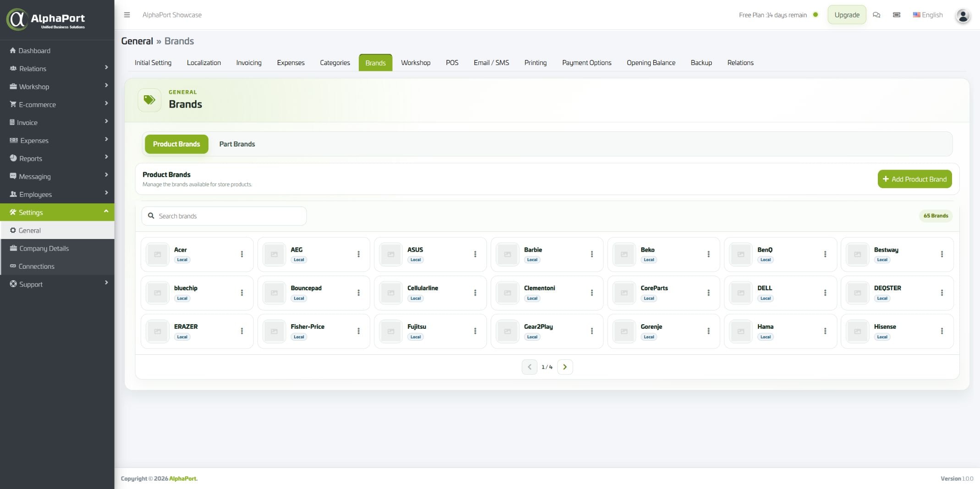Open kebab menu for CoreParts brand

[x=709, y=293]
